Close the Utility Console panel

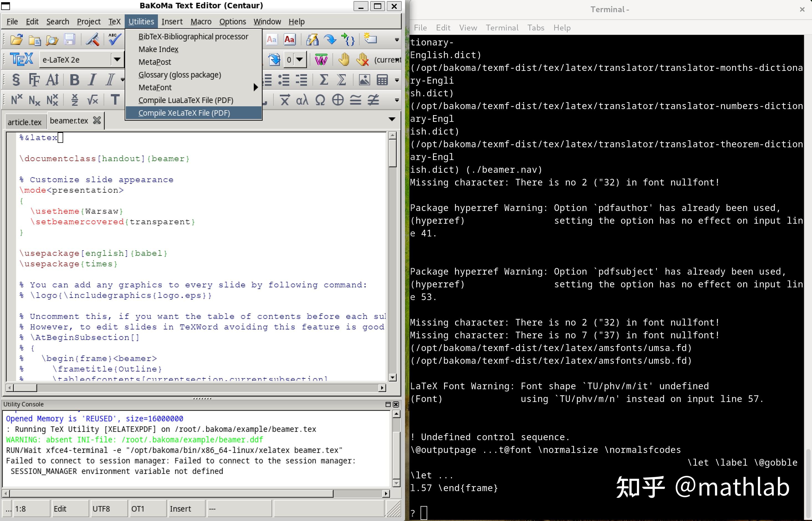coord(396,404)
